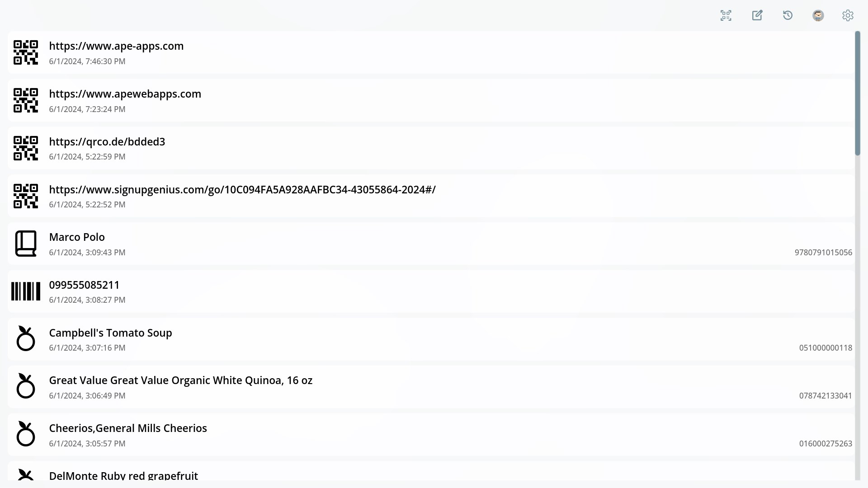Image resolution: width=868 pixels, height=488 pixels.
Task: Click the user avatar icon
Action: coord(818,15)
